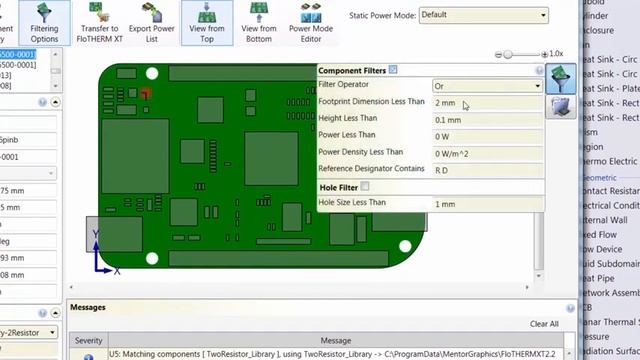This screenshot has width=640, height=360.
Task: Select the red highlighted component on board
Action: click(146, 93)
